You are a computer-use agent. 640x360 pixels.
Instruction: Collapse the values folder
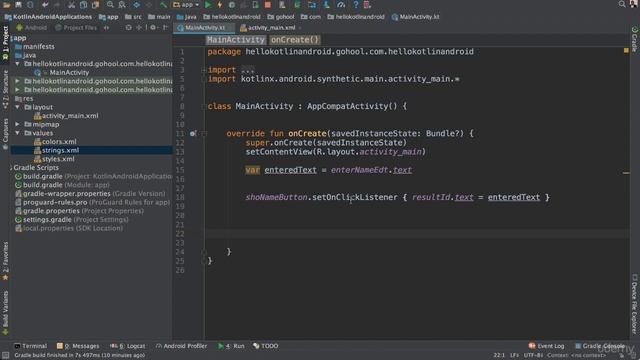point(18,133)
